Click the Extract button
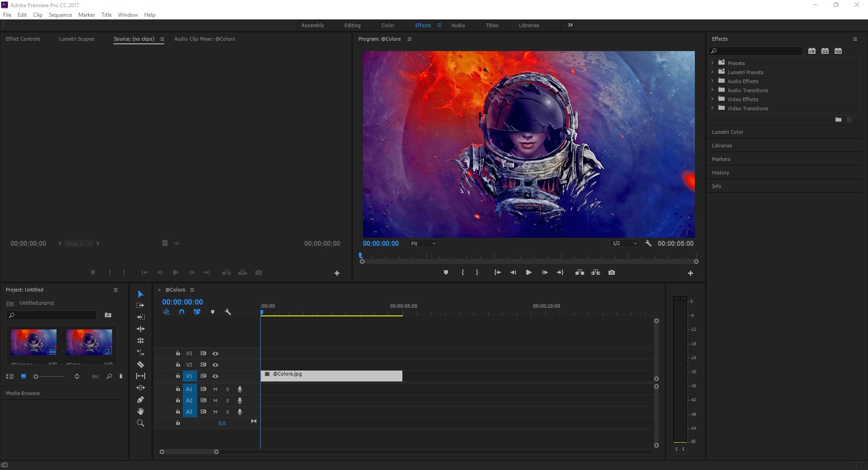868x470 pixels. point(595,273)
